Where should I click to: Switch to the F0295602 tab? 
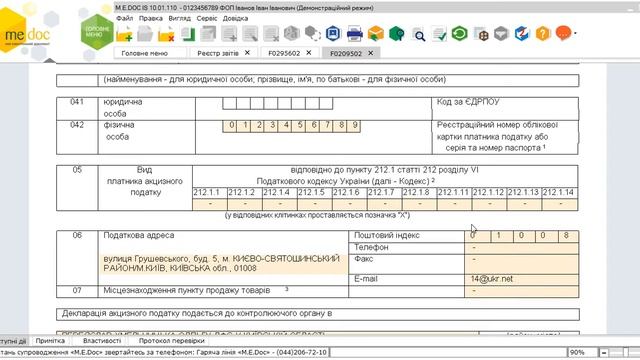(x=284, y=53)
